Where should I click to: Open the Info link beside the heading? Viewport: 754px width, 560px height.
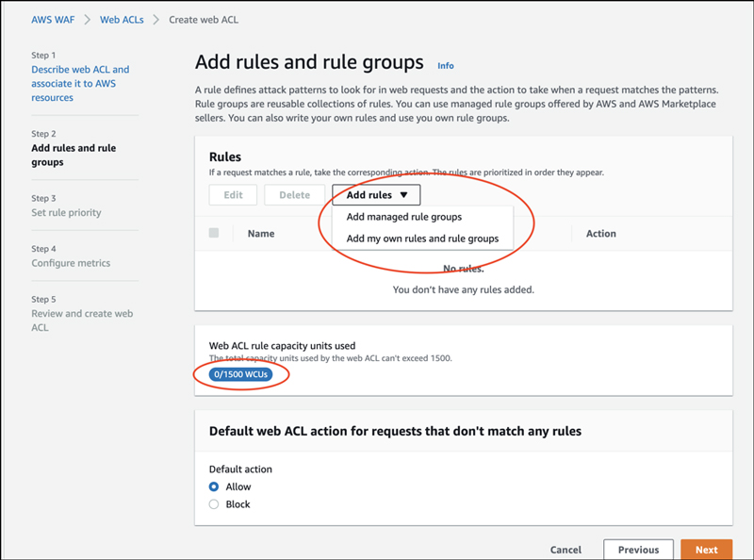click(445, 66)
